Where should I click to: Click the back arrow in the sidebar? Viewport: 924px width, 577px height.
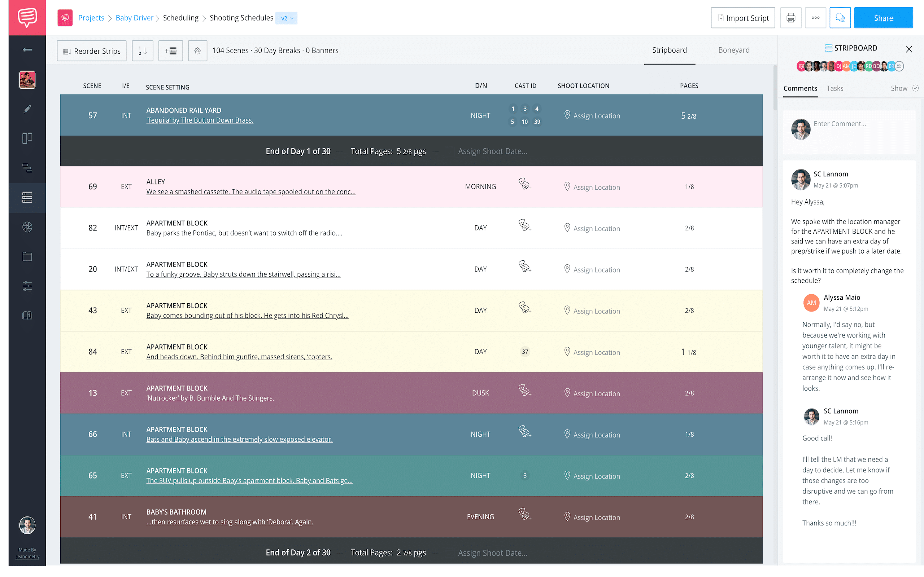tap(27, 50)
